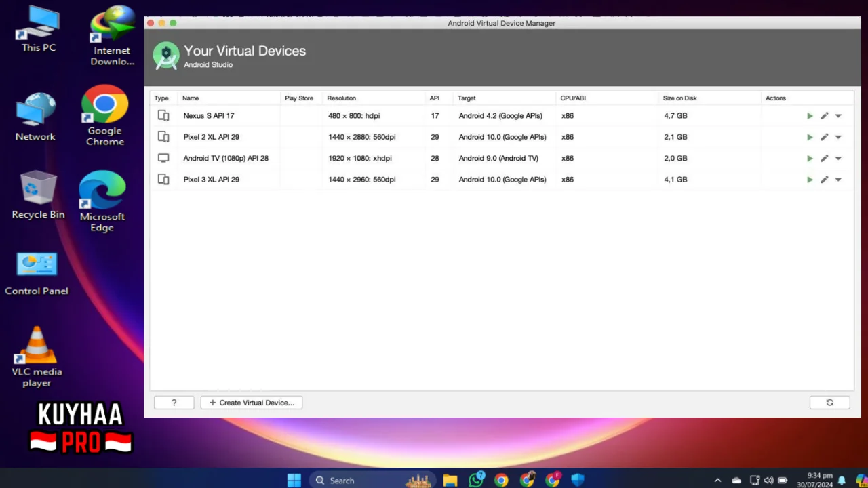
Task: Open Windows Security shield in taskbar
Action: pyautogui.click(x=578, y=480)
